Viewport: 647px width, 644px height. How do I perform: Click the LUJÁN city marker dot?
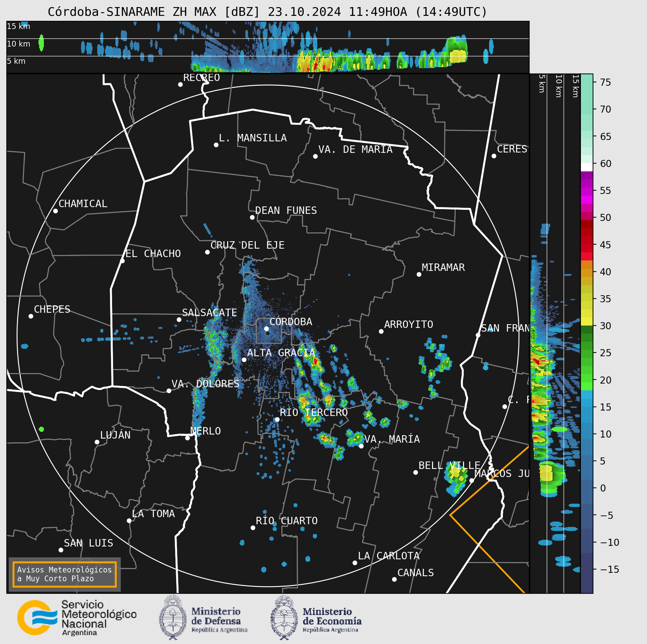[97, 442]
